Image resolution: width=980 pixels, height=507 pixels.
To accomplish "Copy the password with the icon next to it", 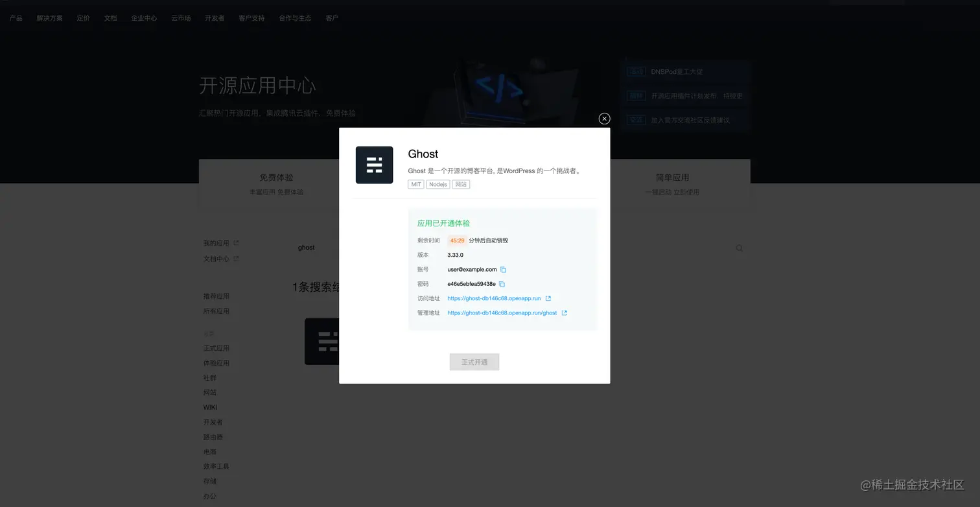I will (x=502, y=284).
